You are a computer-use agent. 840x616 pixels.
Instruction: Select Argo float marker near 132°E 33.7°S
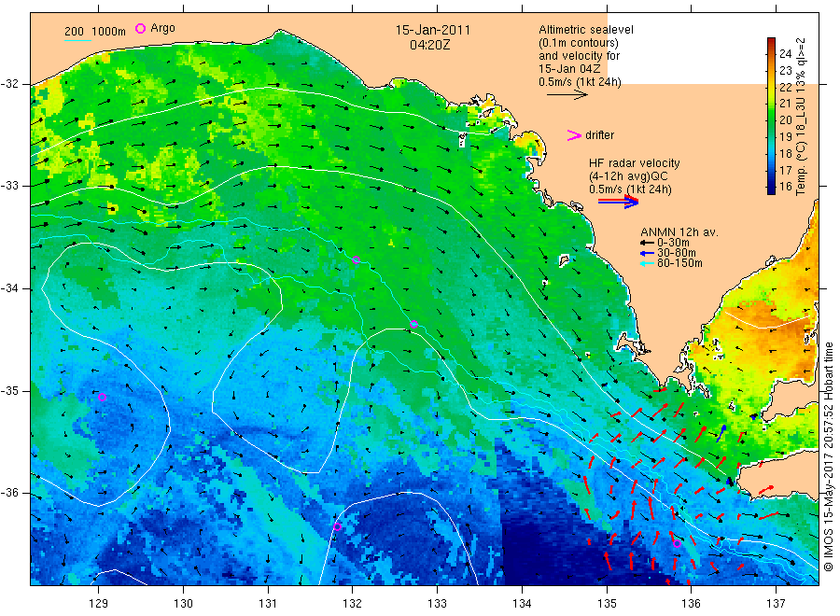tap(356, 260)
